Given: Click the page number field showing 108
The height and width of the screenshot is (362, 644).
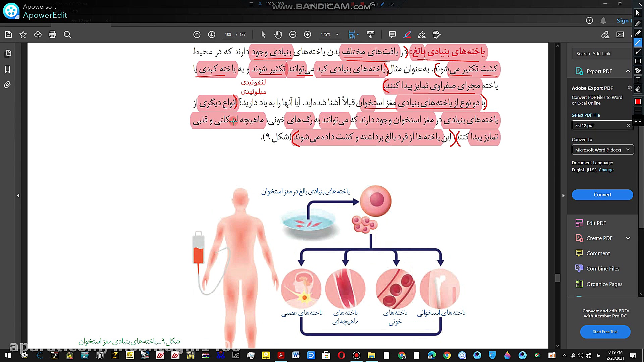Looking at the screenshot, I should pyautogui.click(x=228, y=35).
